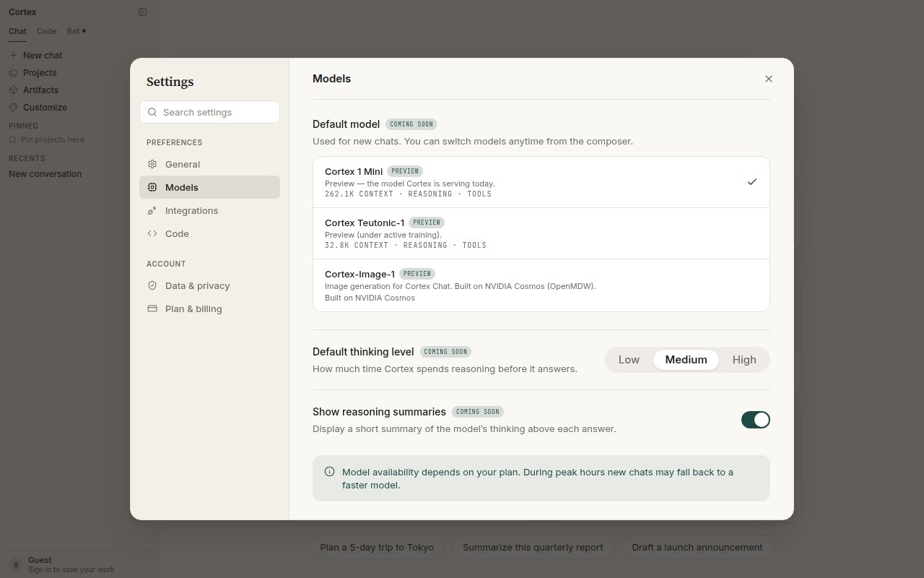Click the Built on NVIDIA Cosmos line
This screenshot has height=578, width=924.
click(370, 298)
